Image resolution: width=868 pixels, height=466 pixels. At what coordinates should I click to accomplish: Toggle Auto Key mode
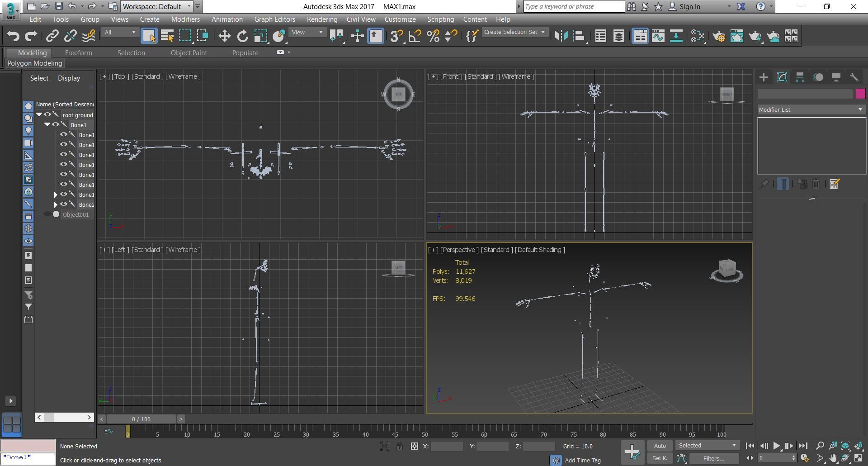point(660,446)
